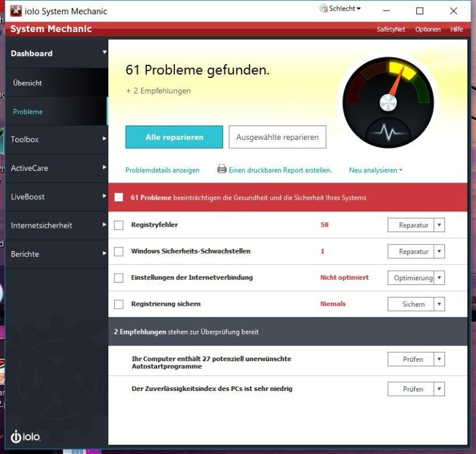
Task: Open the Prüfen dropdown arrow for Autostartprogramme
Action: click(x=439, y=359)
